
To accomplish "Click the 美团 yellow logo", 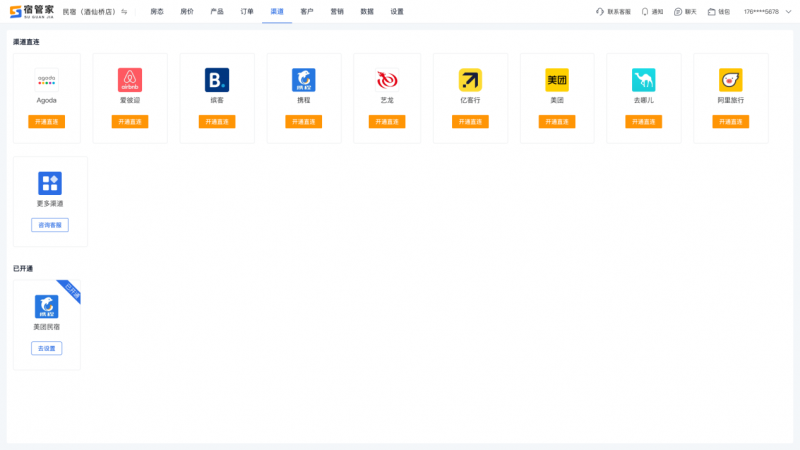I will pyautogui.click(x=557, y=80).
